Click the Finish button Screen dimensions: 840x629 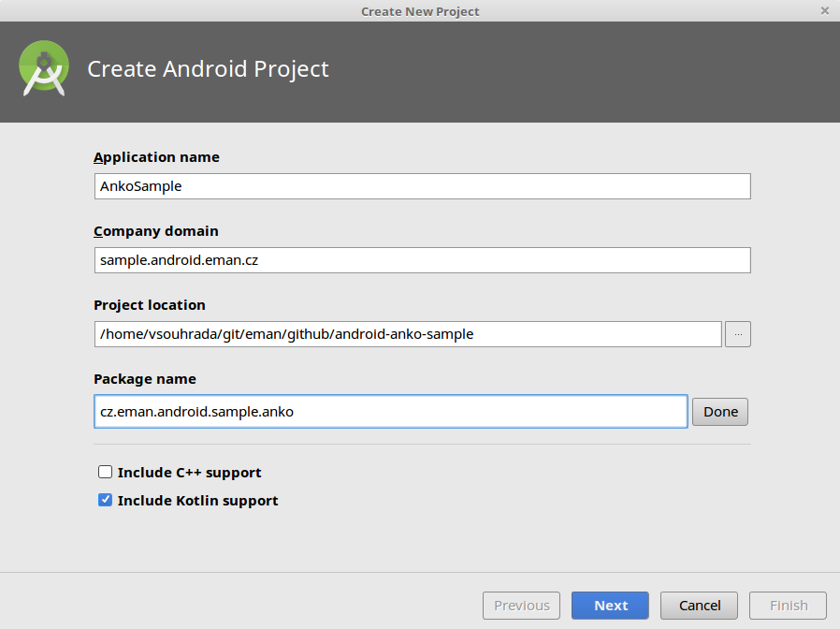(x=788, y=606)
